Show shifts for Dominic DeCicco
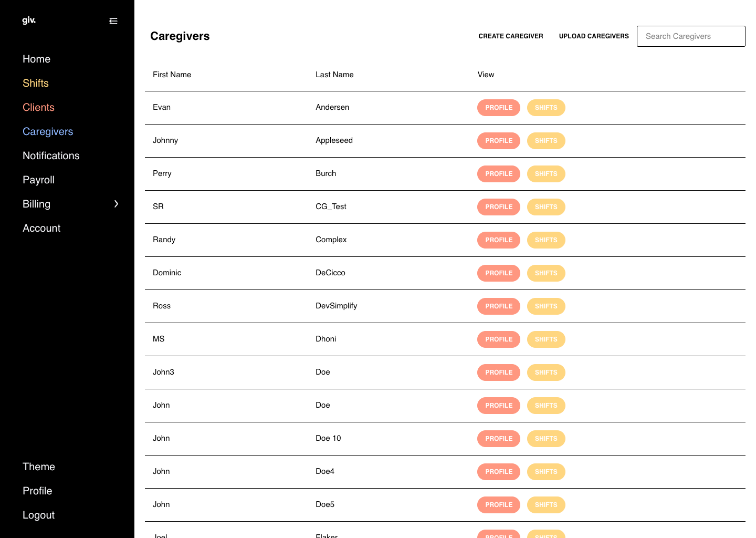The image size is (756, 538). coord(546,273)
